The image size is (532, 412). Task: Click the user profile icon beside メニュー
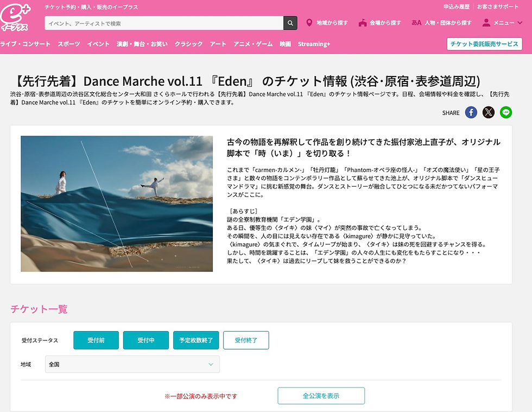point(486,23)
